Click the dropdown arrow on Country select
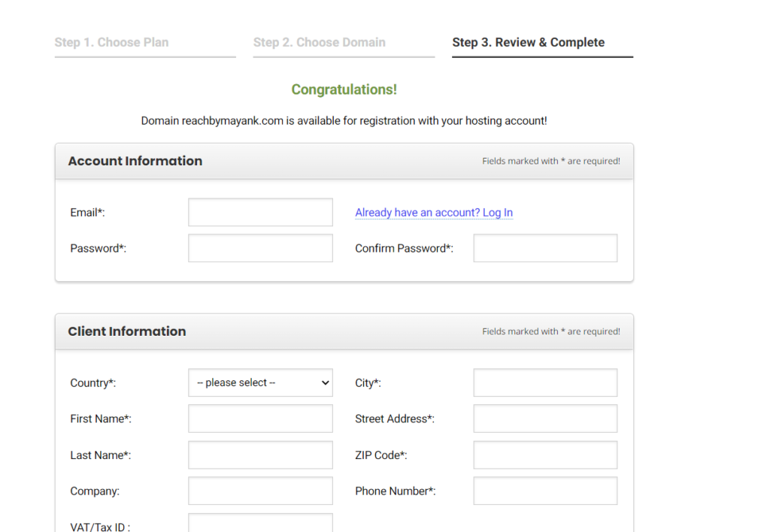Image resolution: width=770 pixels, height=532 pixels. (325, 382)
